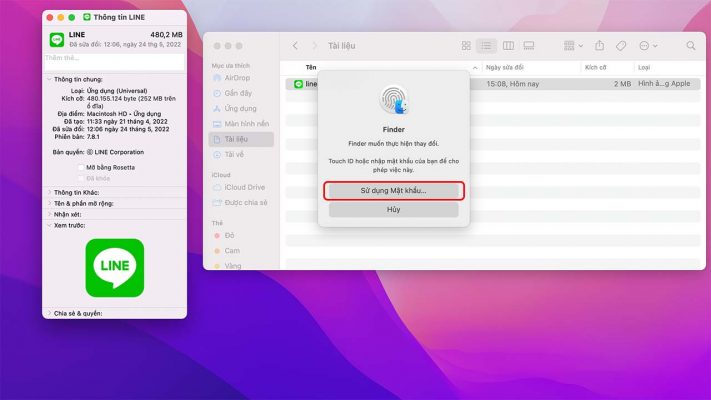Sort by Loại column header
Viewport: 711px width, 400px height.
644,68
